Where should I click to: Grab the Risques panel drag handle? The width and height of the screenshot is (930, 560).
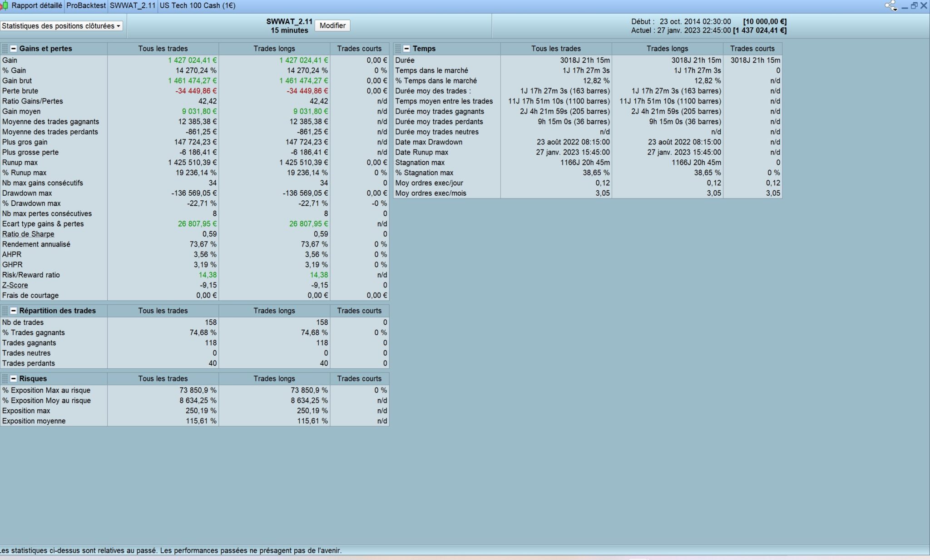(x=5, y=378)
